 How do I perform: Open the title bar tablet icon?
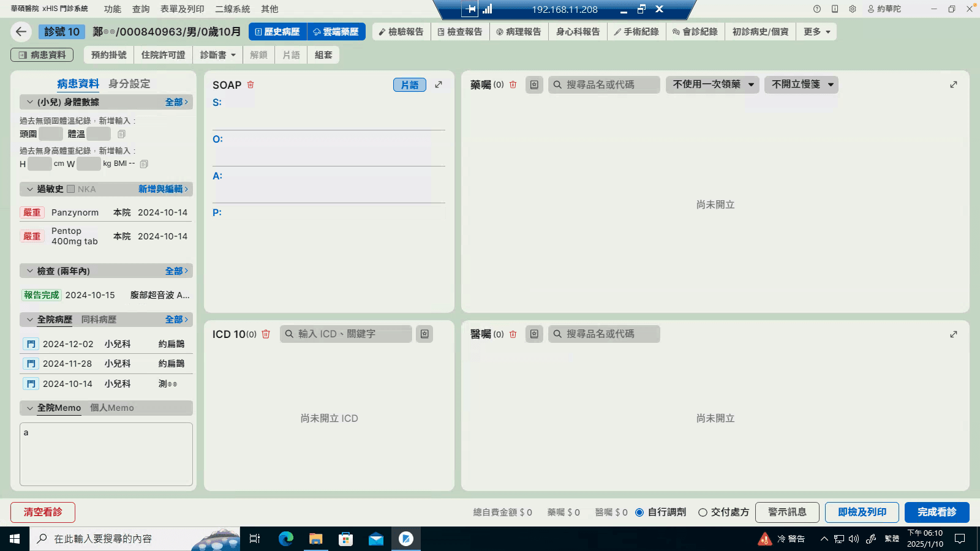click(835, 9)
